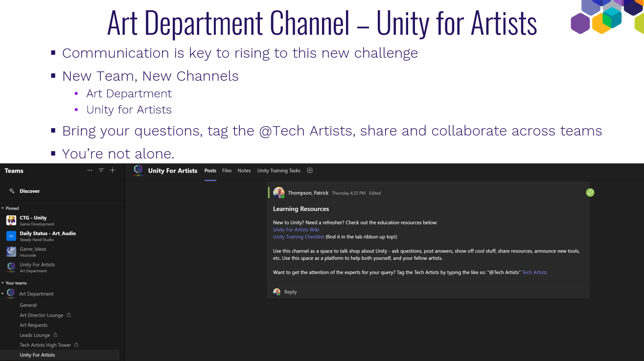The height and width of the screenshot is (361, 644).
Task: Click the purple Tech Artists mention tag
Action: [534, 272]
